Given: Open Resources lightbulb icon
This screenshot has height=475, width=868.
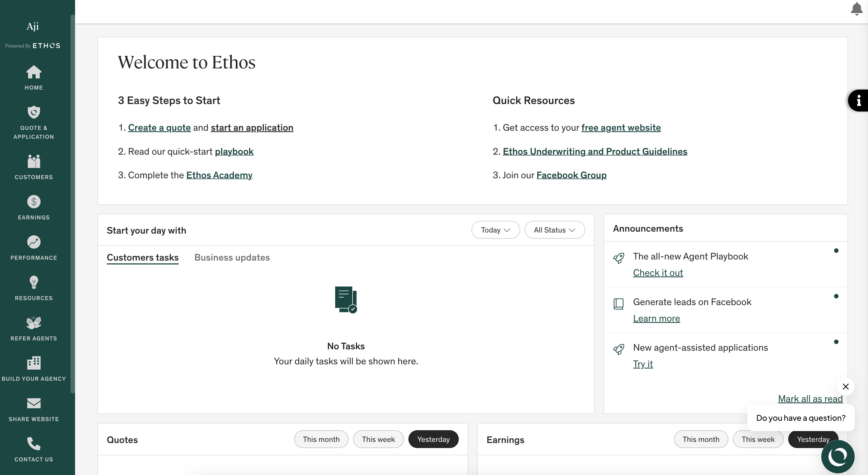Looking at the screenshot, I should pos(34,282).
